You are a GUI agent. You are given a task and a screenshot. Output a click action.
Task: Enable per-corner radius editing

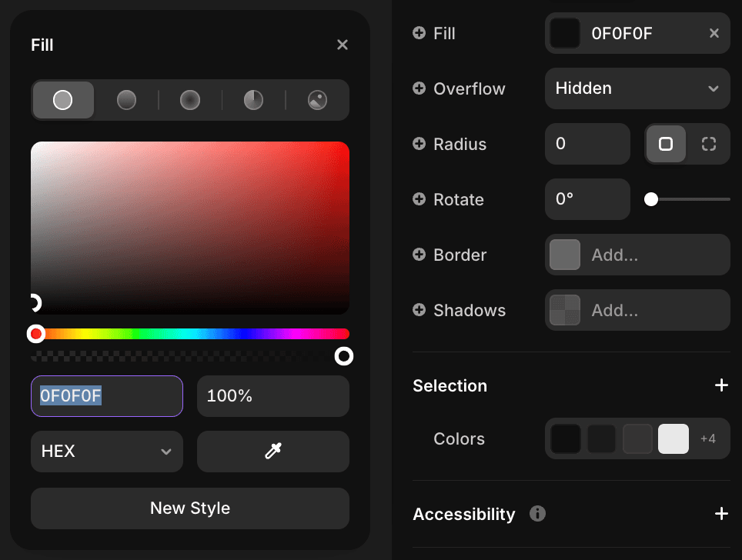pos(708,144)
